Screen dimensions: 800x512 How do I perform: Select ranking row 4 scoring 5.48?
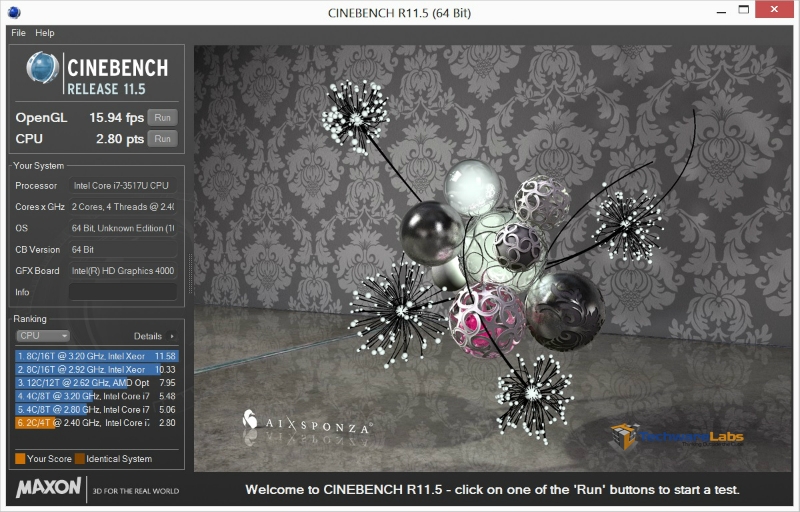(96, 396)
